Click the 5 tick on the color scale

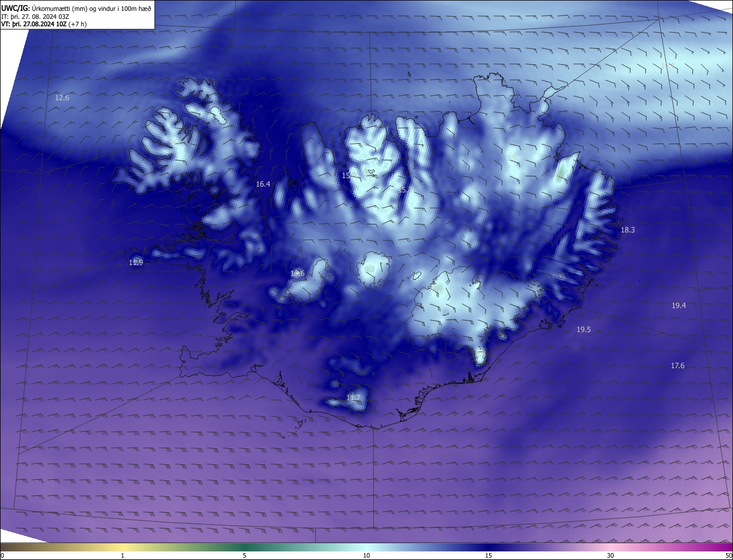point(245,556)
